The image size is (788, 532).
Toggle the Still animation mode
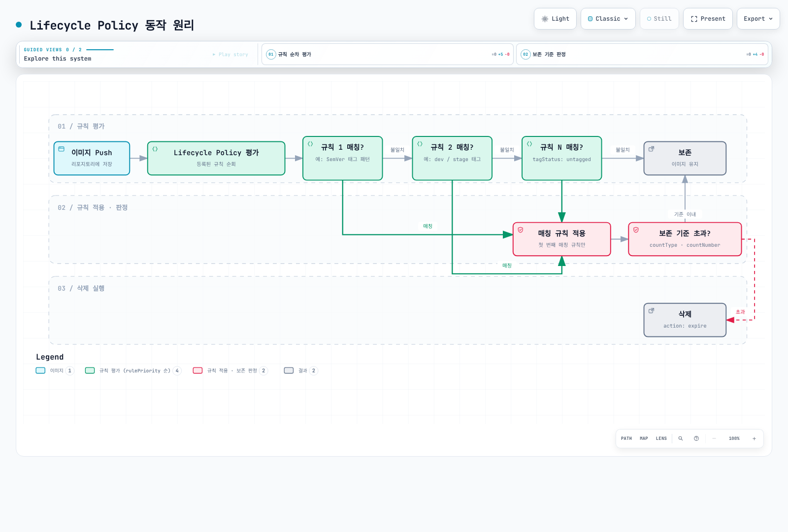click(x=659, y=19)
